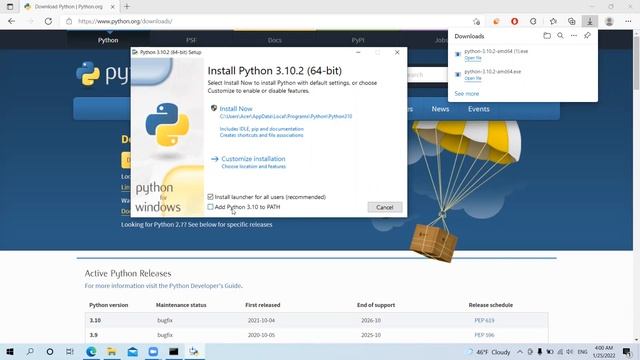The image size is (640, 360).
Task: Open the Mail app on the taskbar
Action: pos(132,351)
